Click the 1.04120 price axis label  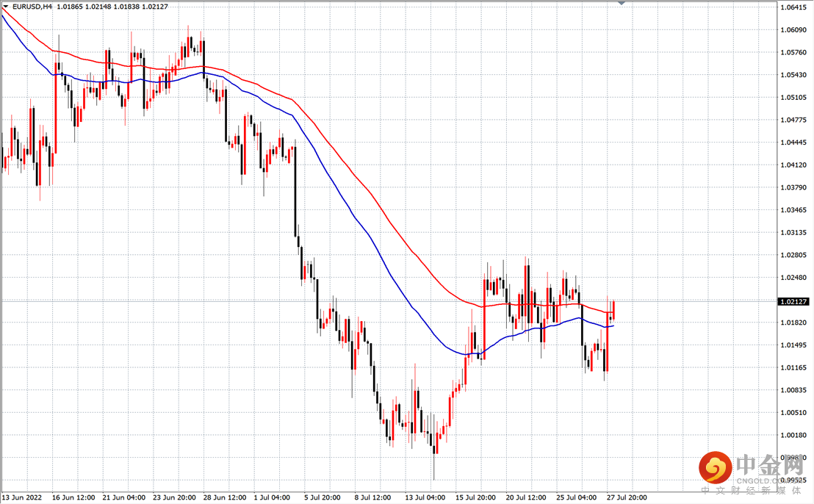coord(793,165)
